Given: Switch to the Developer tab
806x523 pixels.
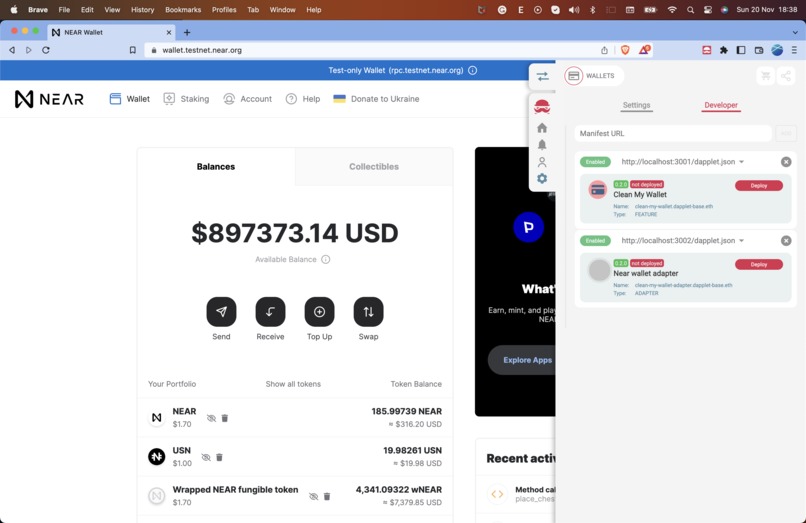Looking at the screenshot, I should coord(721,105).
